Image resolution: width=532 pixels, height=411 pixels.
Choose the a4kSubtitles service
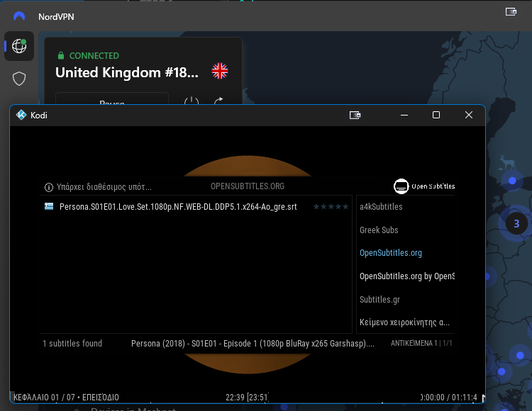pos(381,207)
